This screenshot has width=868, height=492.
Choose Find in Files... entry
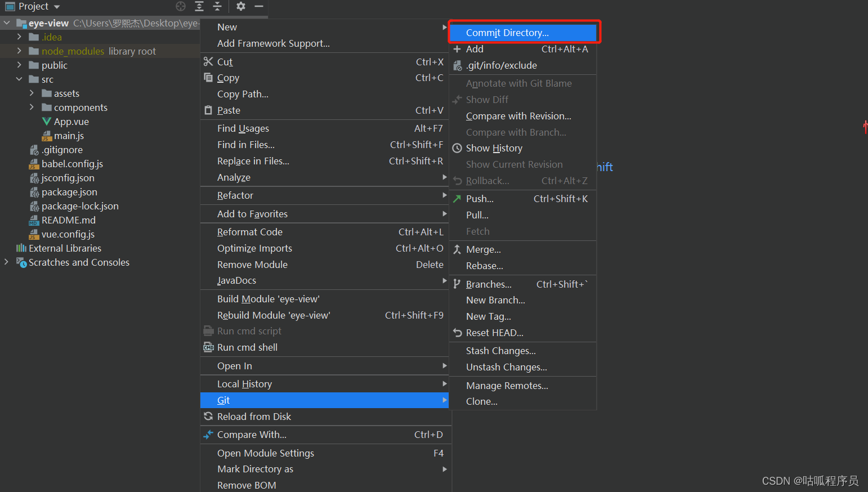click(324, 145)
